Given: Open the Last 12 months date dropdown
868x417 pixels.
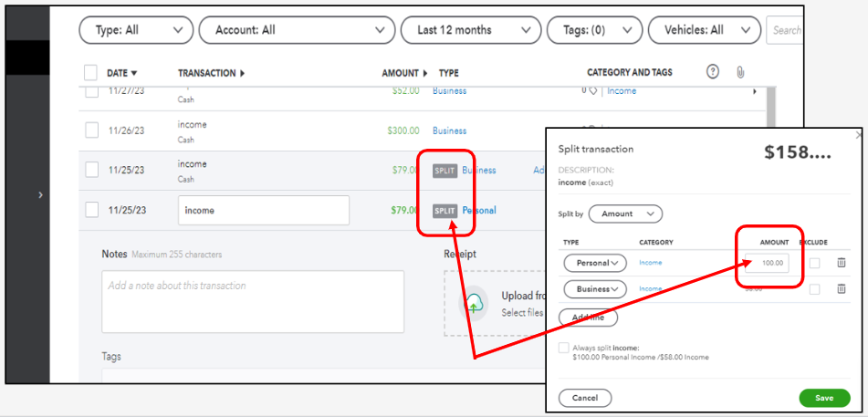Looking at the screenshot, I should coord(471,30).
